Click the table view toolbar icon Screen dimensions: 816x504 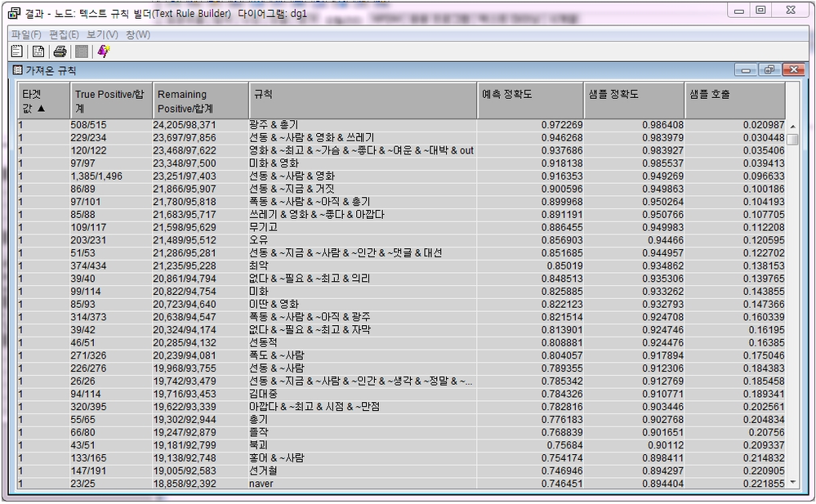(x=38, y=51)
